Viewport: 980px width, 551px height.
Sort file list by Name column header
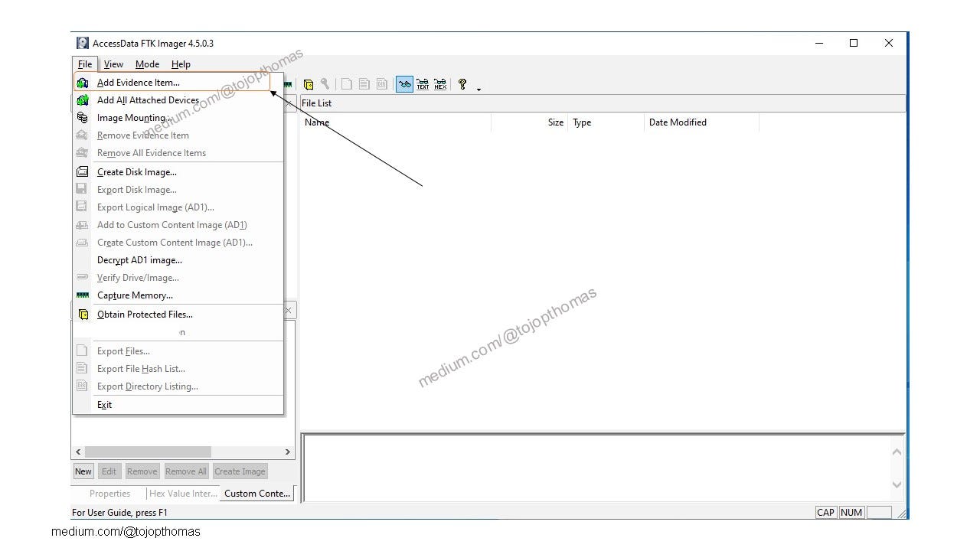[395, 122]
